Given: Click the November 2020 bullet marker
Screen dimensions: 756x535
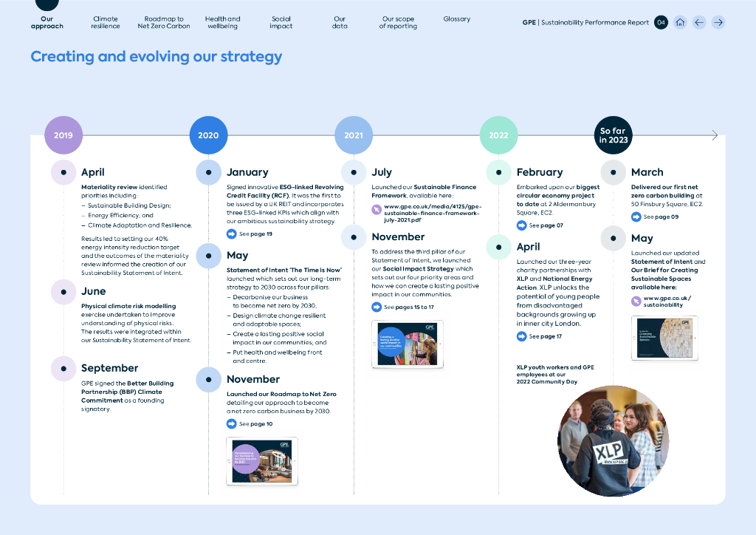Looking at the screenshot, I should coord(209,380).
